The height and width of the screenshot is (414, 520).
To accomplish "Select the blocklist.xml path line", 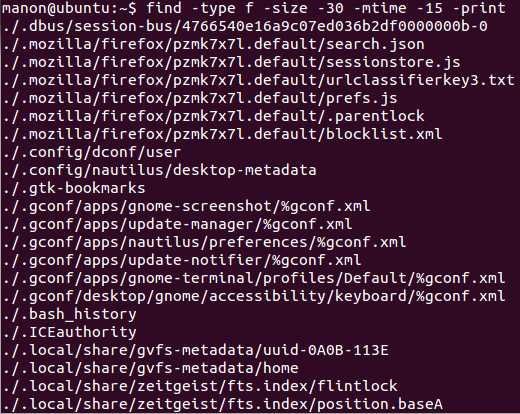I will pyautogui.click(x=223, y=134).
